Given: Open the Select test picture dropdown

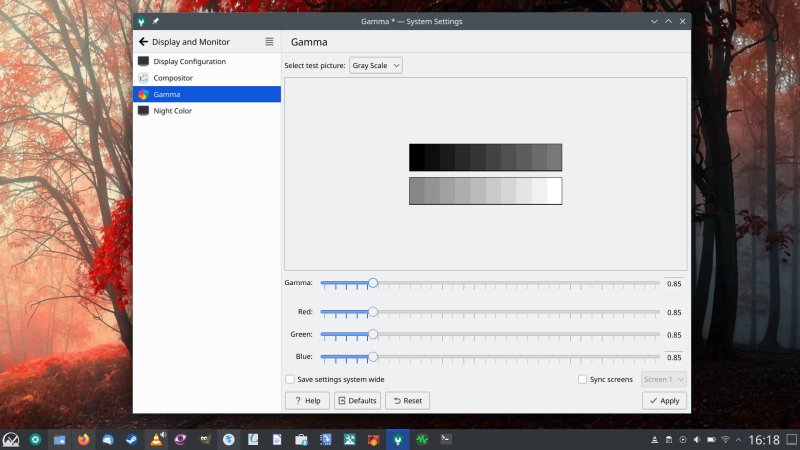Looking at the screenshot, I should (x=376, y=66).
